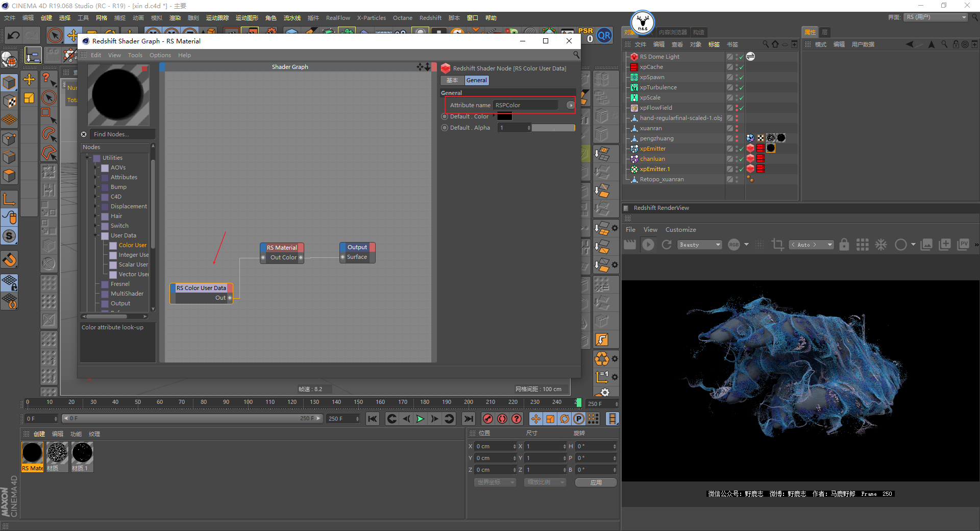Click the RenderView snowflake freeze icon
The width and height of the screenshot is (980, 531).
coord(881,245)
